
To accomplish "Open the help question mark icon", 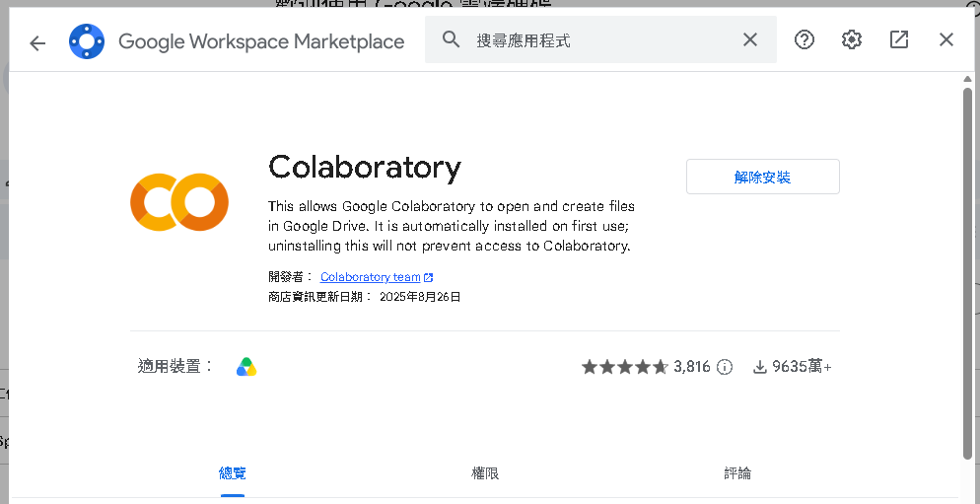I will 805,39.
